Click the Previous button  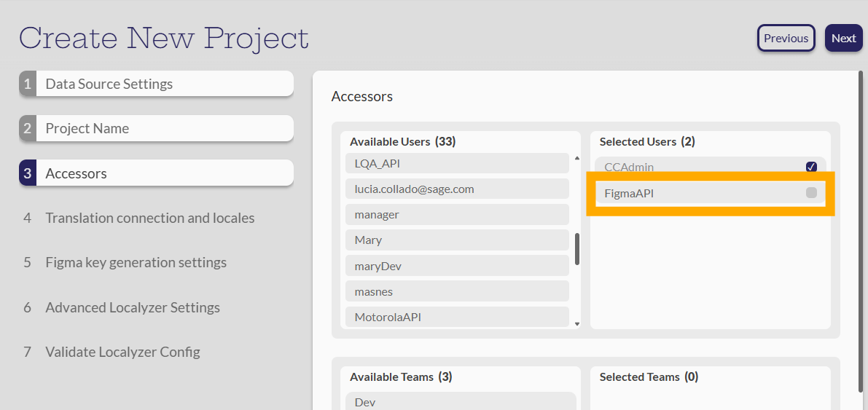pos(786,39)
